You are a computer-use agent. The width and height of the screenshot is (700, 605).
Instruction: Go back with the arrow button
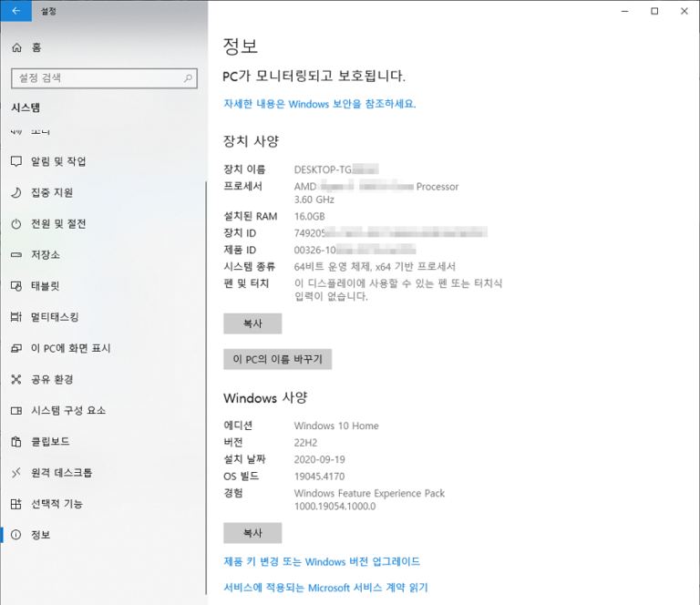coord(16,11)
